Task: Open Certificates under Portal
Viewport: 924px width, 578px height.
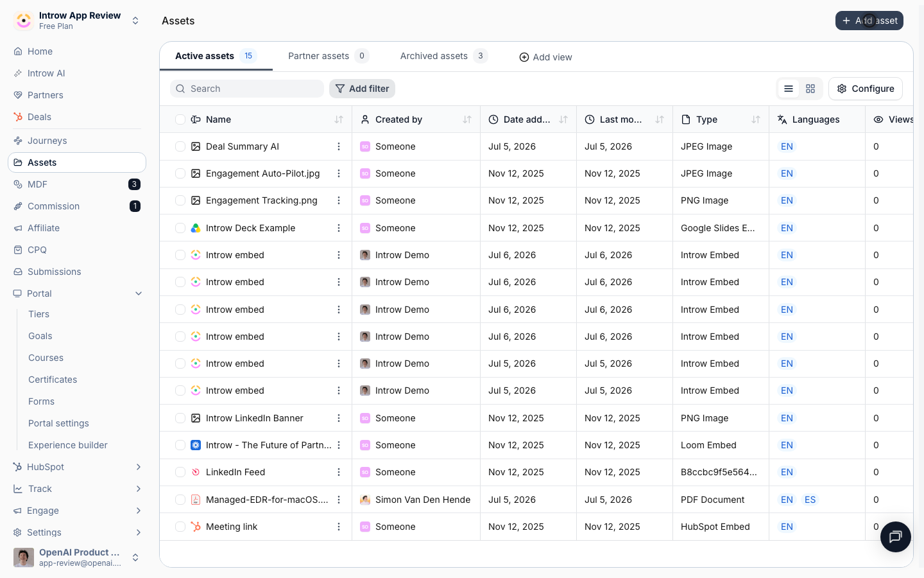Action: click(53, 380)
